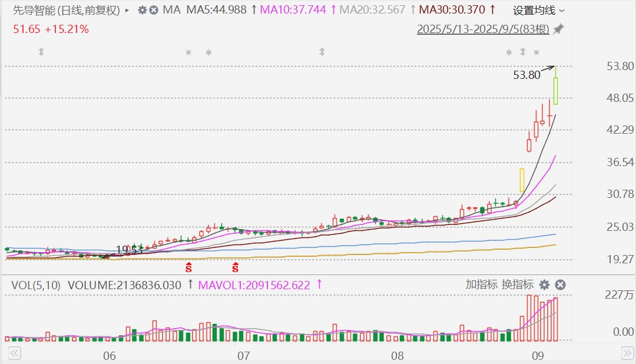Expand the 设置均线 dropdown
The image size is (636, 364).
538,11
